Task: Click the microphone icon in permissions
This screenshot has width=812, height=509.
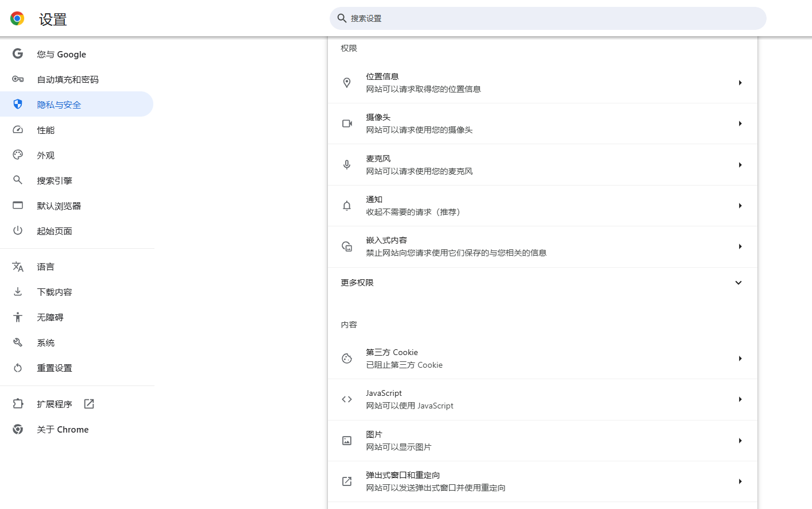Action: (347, 165)
